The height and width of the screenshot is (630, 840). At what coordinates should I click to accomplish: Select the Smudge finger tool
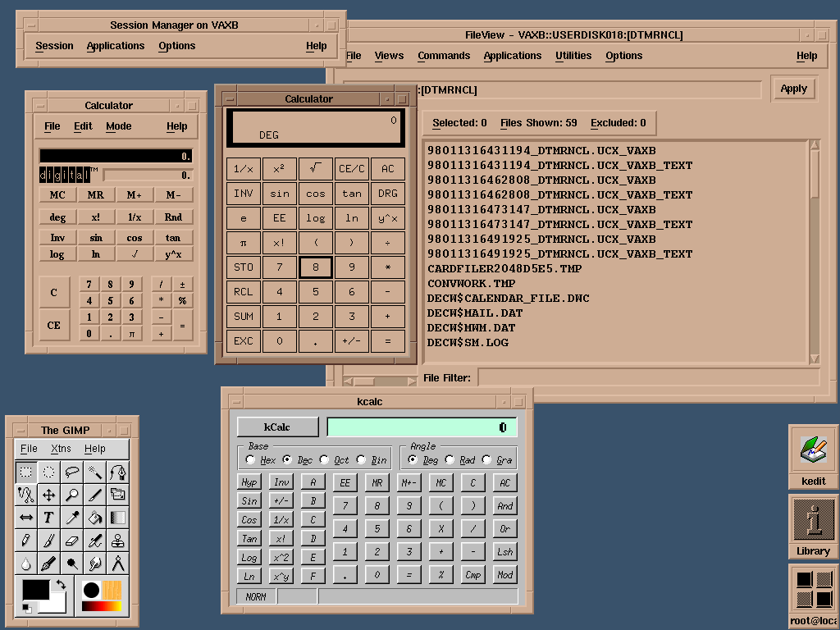pos(95,564)
